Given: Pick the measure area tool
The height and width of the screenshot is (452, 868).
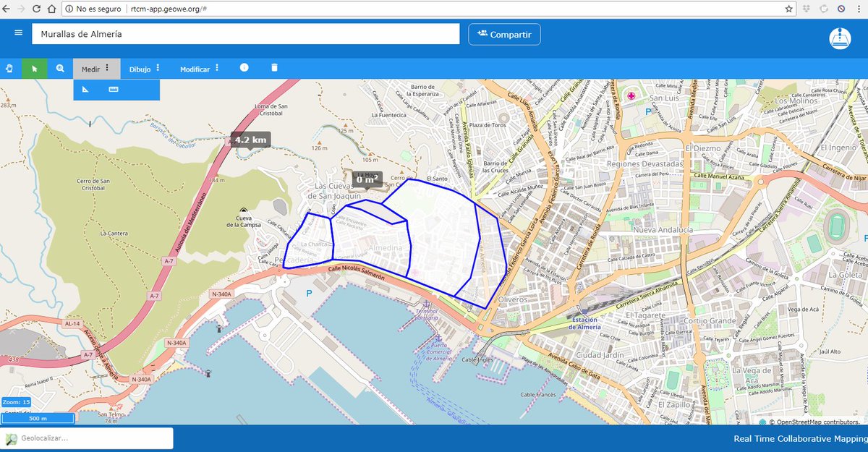Looking at the screenshot, I should [85, 90].
